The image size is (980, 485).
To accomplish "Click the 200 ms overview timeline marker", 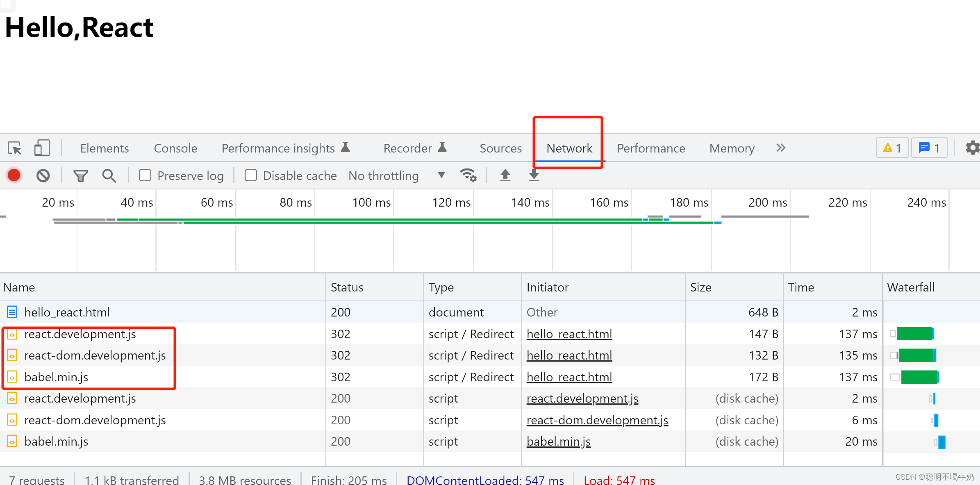I will pos(768,203).
